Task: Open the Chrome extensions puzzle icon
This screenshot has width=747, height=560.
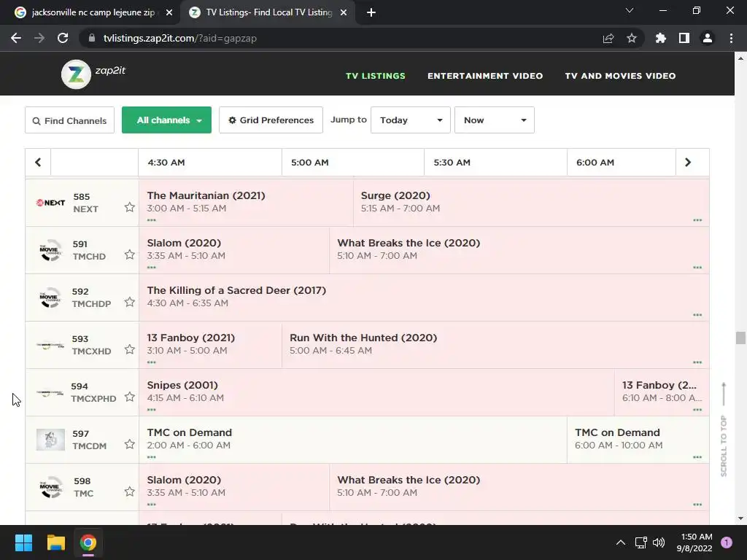Action: [x=661, y=38]
